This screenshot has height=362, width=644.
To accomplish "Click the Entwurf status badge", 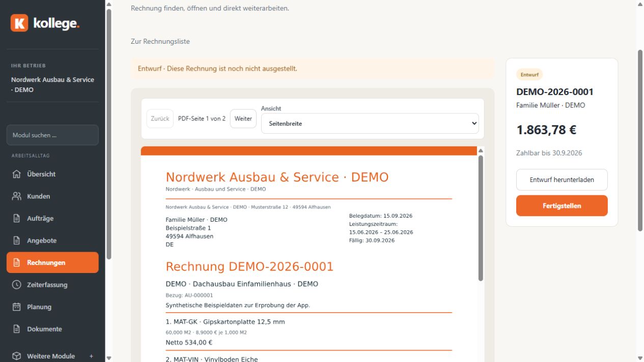I will (x=529, y=75).
